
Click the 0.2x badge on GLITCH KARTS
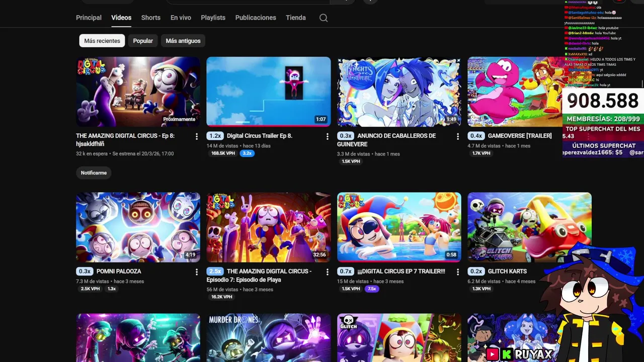click(x=476, y=271)
